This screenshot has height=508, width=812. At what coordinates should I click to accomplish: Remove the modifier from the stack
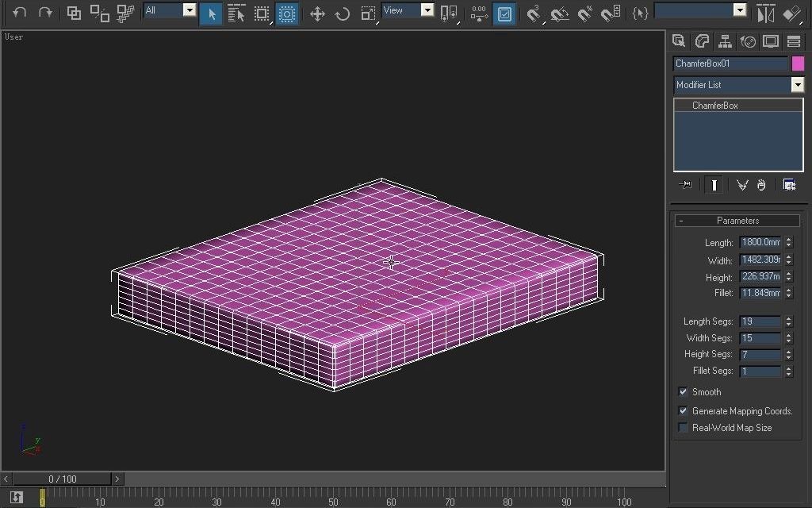(760, 184)
